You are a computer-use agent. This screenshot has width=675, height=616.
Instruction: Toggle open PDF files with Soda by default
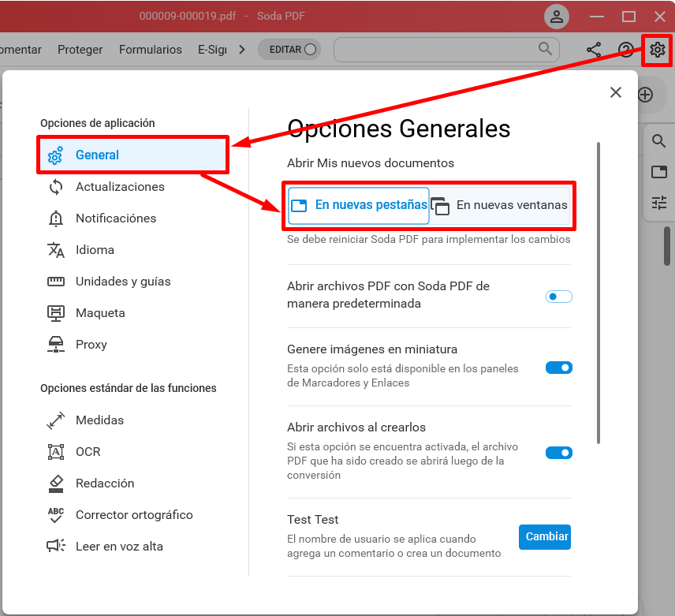click(x=559, y=297)
